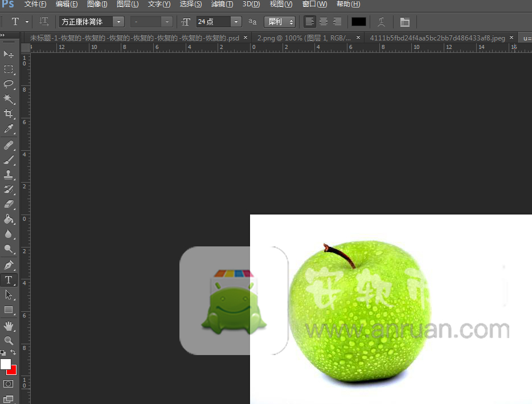Image resolution: width=532 pixels, height=404 pixels.
Task: Click the black text color swatch
Action: (x=359, y=22)
